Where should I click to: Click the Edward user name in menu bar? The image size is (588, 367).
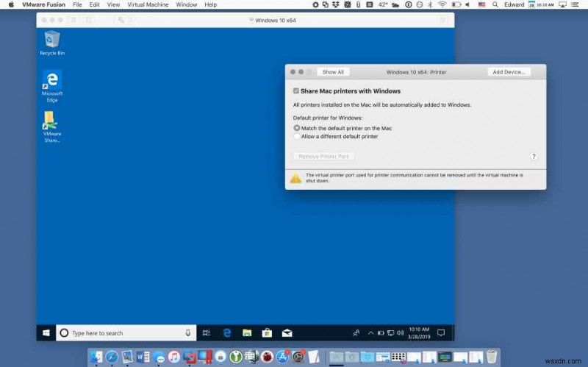pos(514,4)
